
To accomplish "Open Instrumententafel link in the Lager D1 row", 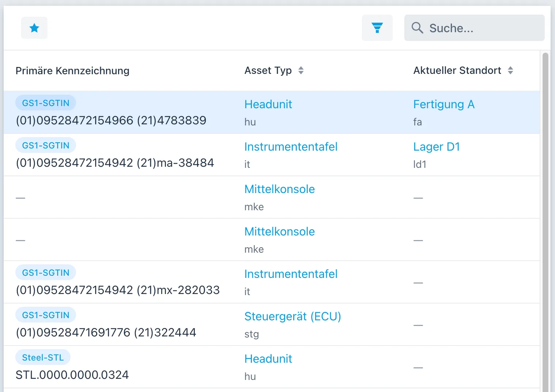I will (x=291, y=147).
